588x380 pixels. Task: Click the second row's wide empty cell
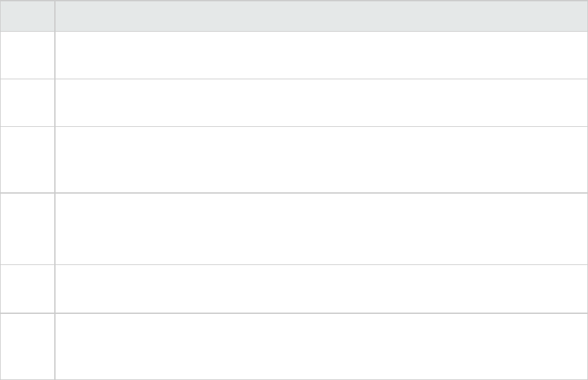tap(321, 102)
